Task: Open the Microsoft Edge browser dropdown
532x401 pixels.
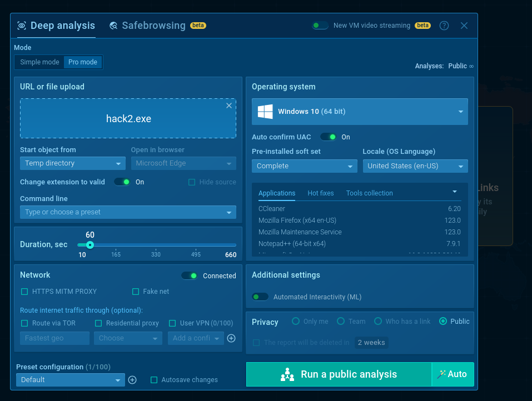Action: (x=183, y=163)
